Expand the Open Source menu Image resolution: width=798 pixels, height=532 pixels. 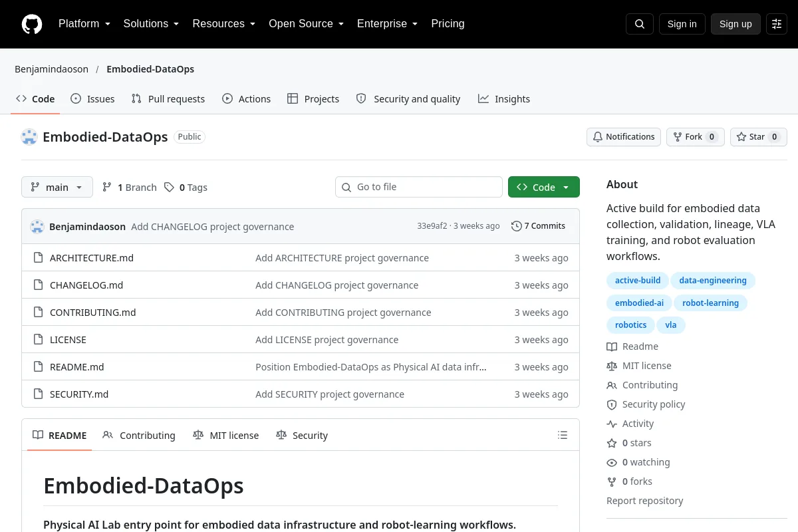(x=306, y=24)
